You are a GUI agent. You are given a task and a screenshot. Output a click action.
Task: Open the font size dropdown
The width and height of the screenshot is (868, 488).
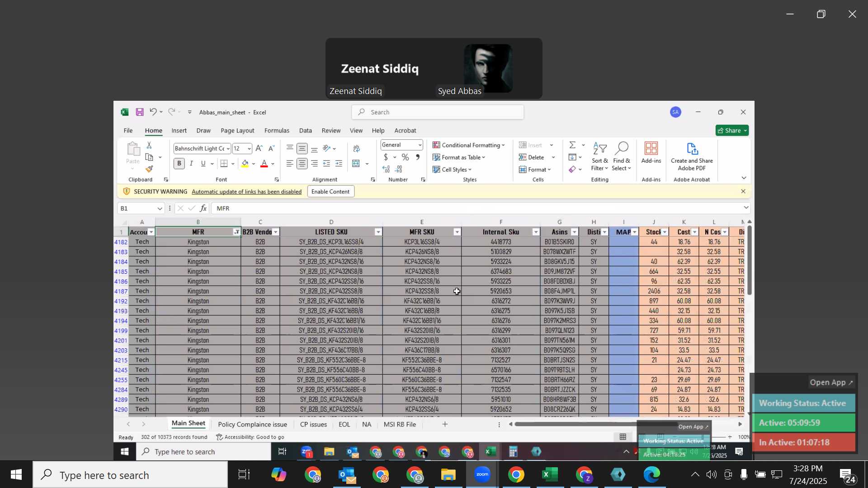[x=249, y=149]
